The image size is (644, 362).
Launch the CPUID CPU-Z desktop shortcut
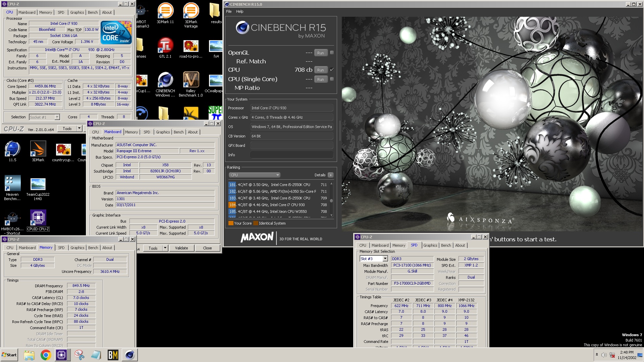click(x=38, y=220)
